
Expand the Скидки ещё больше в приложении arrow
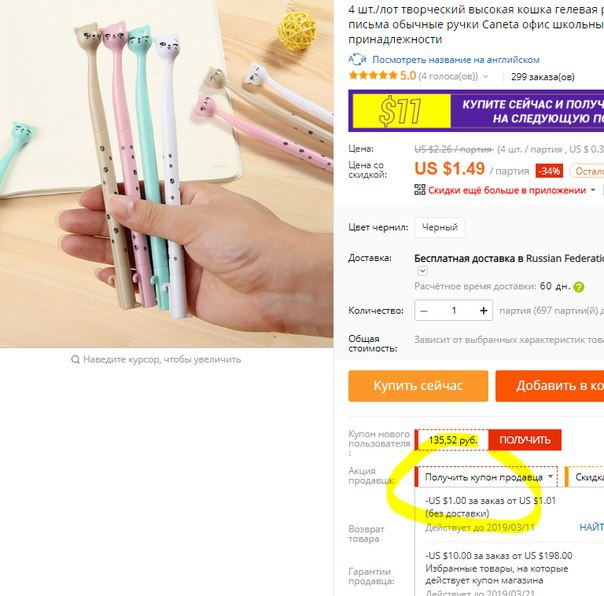click(x=593, y=190)
